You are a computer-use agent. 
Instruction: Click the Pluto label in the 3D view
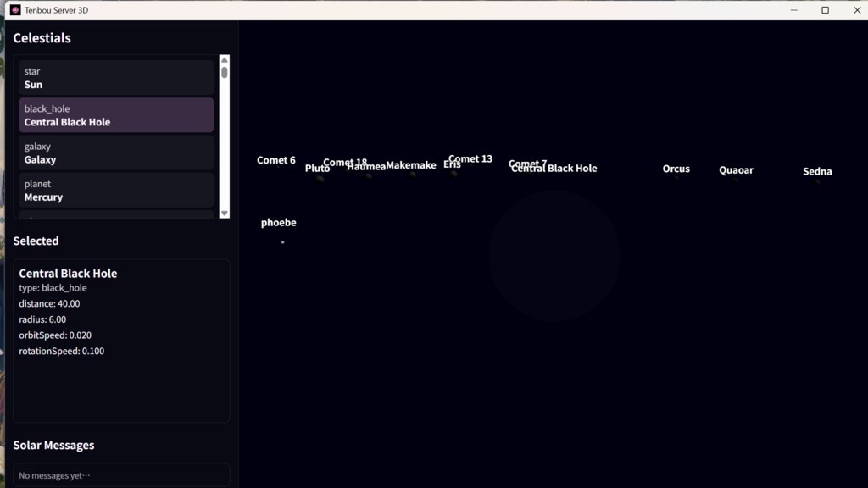tap(317, 169)
